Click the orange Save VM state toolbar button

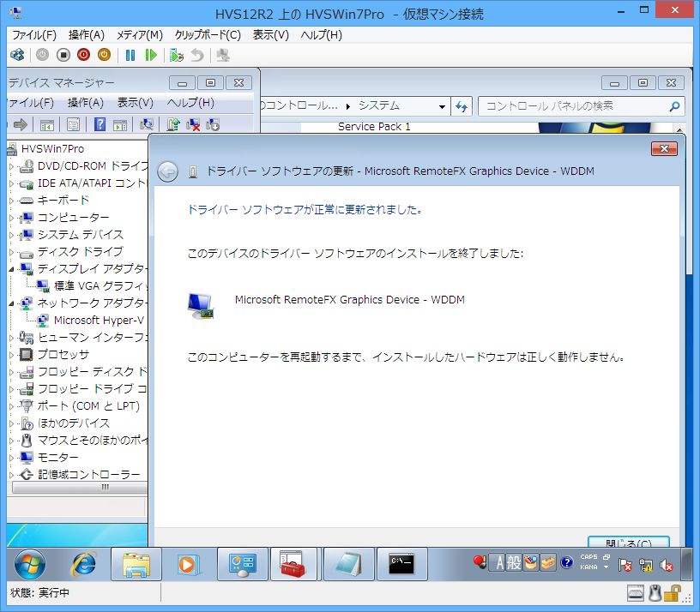[104, 55]
